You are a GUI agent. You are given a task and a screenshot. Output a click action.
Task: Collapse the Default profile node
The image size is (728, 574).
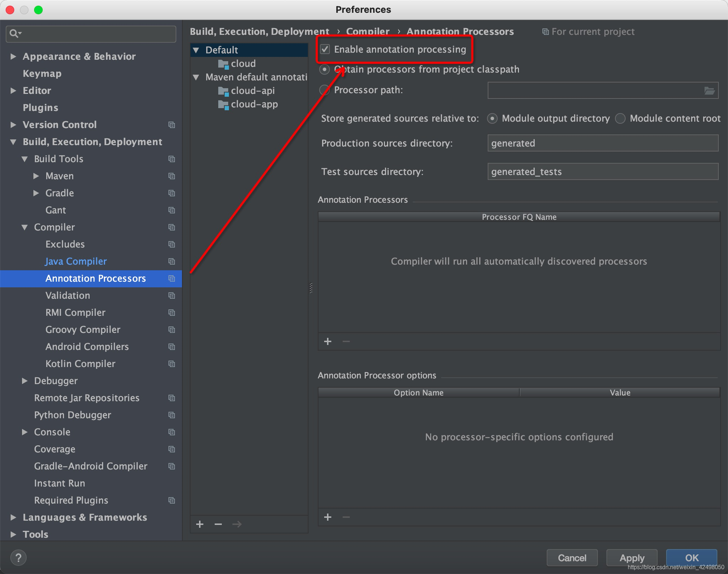click(x=196, y=50)
